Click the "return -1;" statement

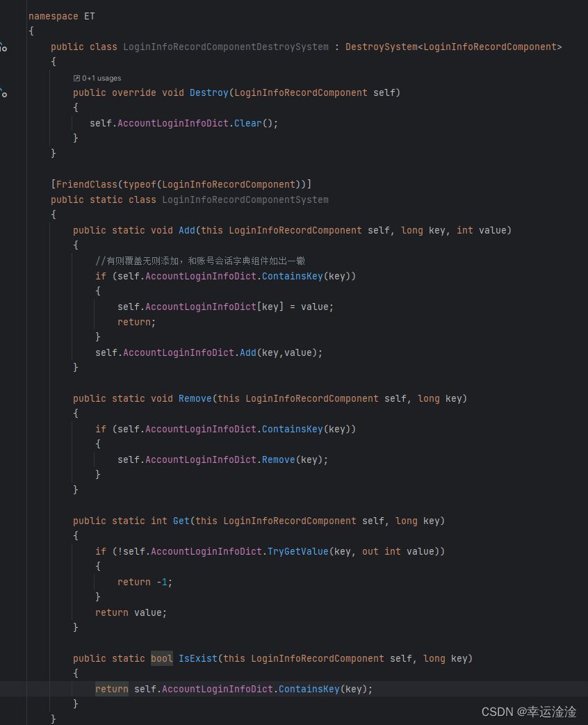(145, 582)
